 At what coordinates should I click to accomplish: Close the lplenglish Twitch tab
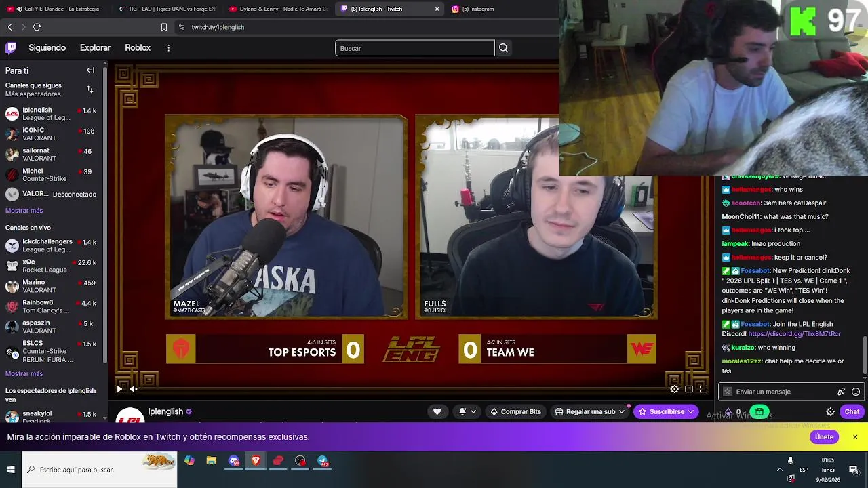[437, 9]
